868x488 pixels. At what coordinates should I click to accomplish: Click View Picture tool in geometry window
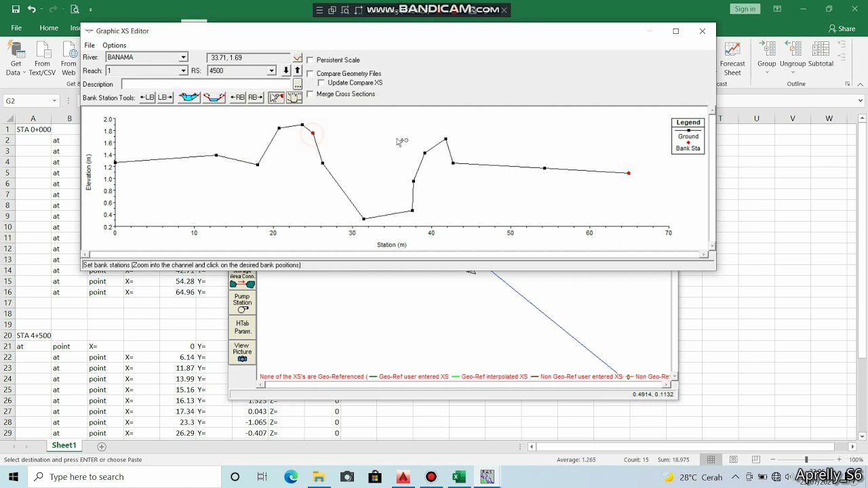coord(242,352)
